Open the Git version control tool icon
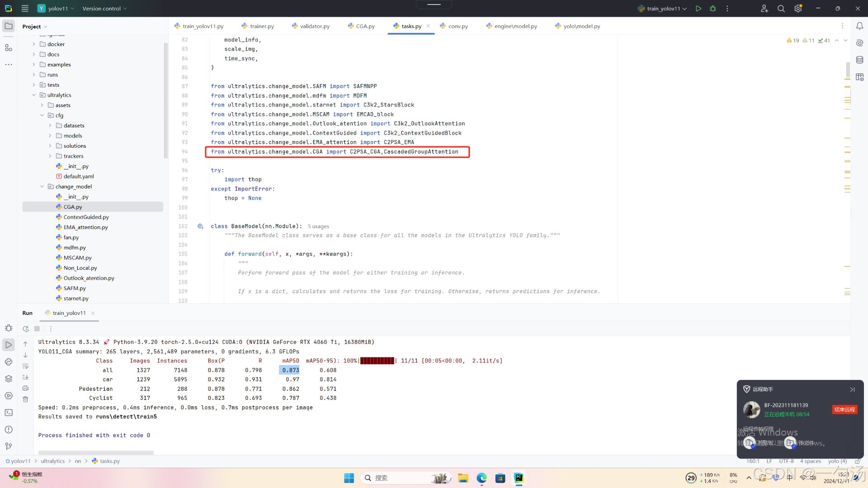 point(9,446)
